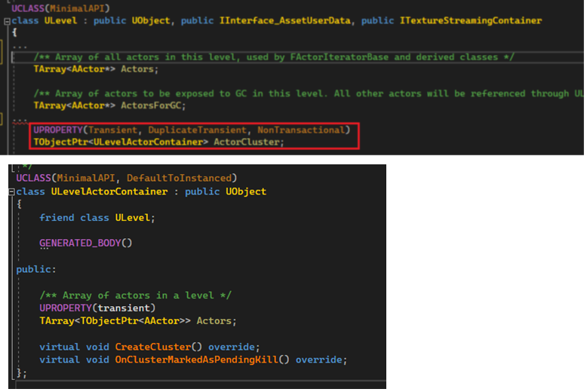This screenshot has height=392, width=587.
Task: Select the ULevel class name in declaration
Action: click(x=60, y=20)
